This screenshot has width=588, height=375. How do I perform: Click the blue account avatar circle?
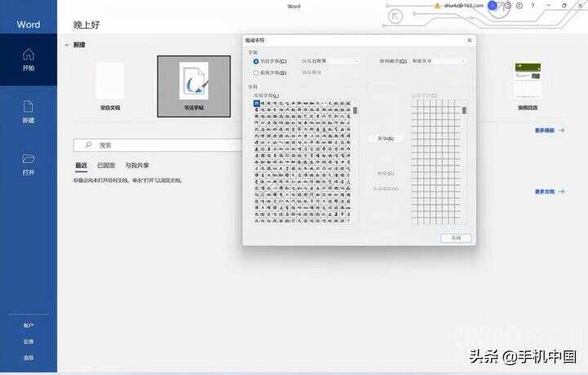492,6
